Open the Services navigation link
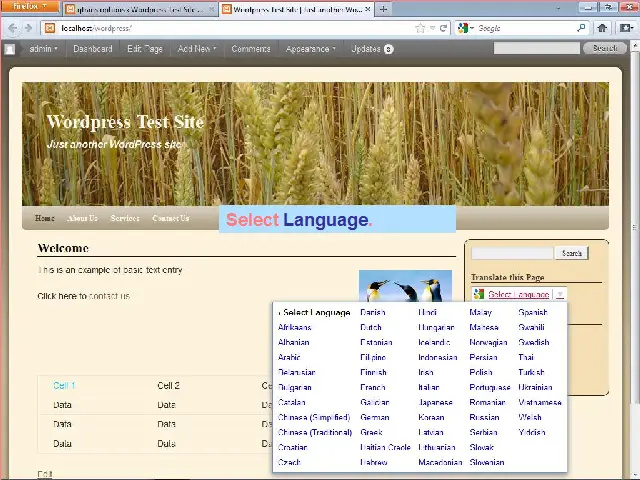 pyautogui.click(x=125, y=218)
